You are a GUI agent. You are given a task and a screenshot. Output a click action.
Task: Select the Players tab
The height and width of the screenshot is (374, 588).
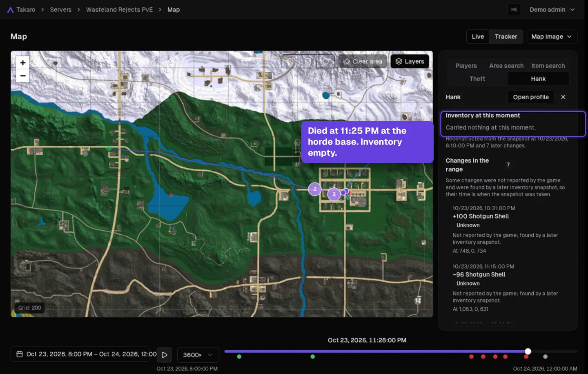tap(466, 66)
